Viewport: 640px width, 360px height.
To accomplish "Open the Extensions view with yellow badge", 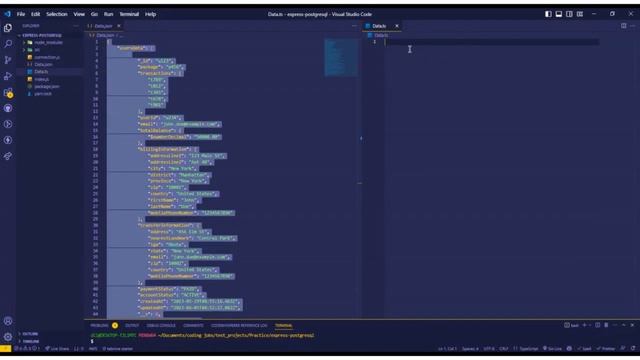I will pos(8,93).
